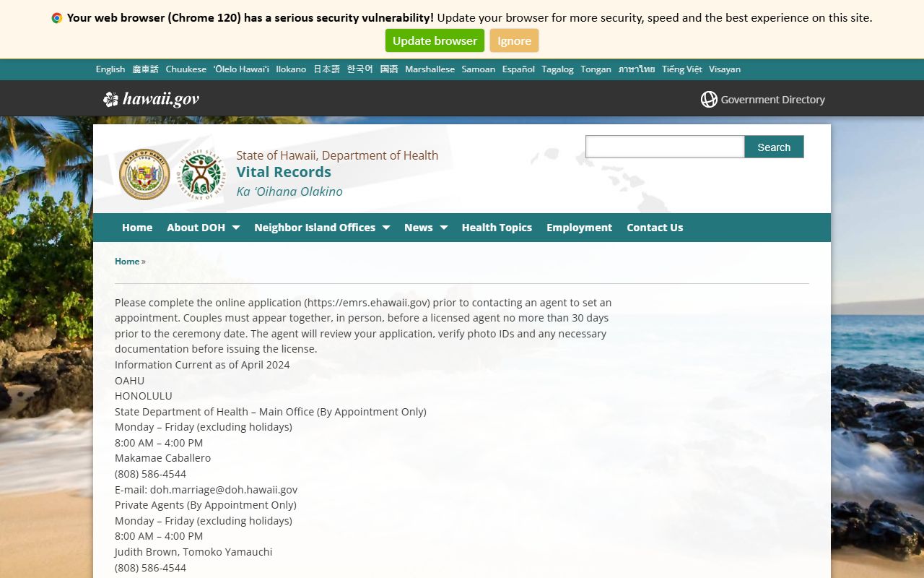Click the Vital Records title link

coord(284,172)
